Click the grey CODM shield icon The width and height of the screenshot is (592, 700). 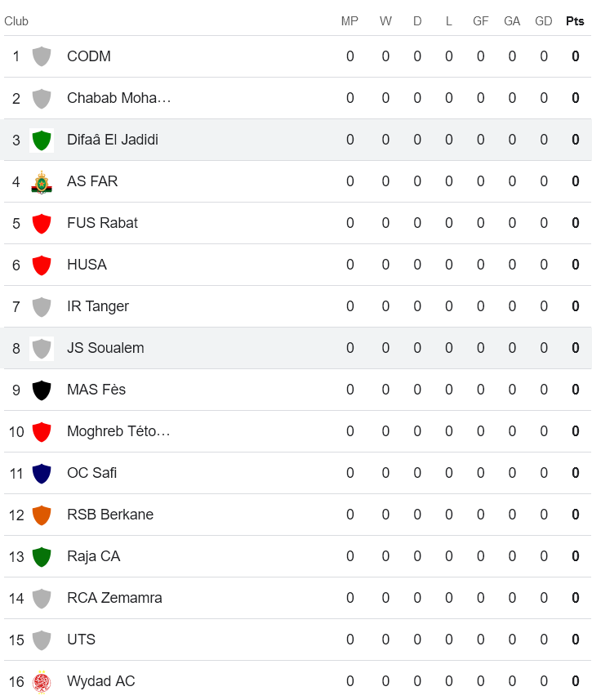point(41,56)
